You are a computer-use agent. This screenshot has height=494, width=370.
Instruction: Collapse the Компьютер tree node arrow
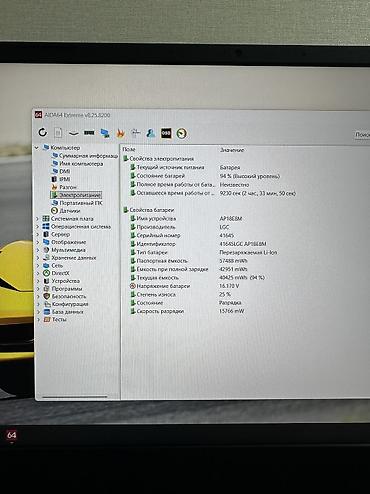37,148
